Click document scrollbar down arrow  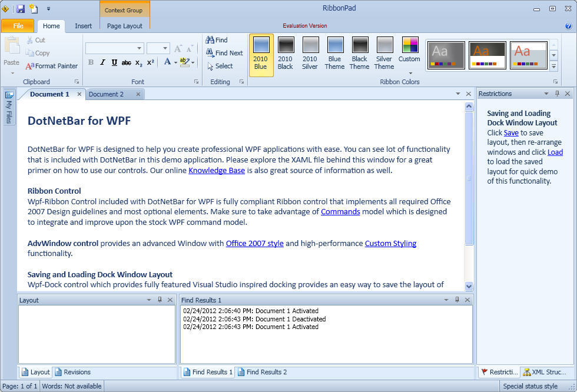click(x=469, y=285)
